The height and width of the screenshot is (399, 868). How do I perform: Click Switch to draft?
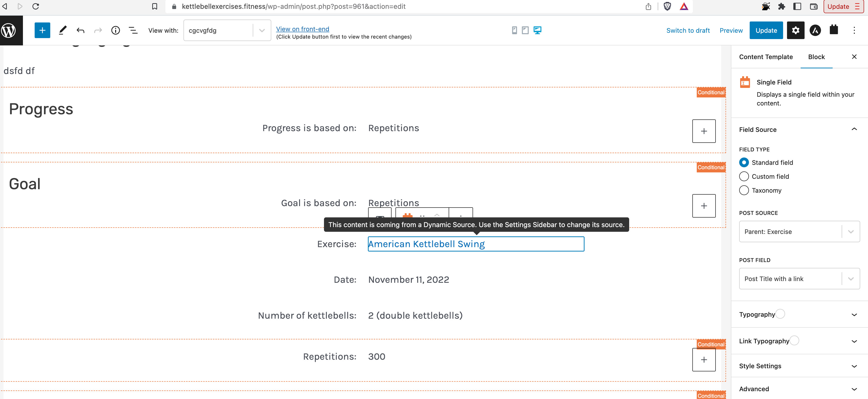[x=688, y=30]
